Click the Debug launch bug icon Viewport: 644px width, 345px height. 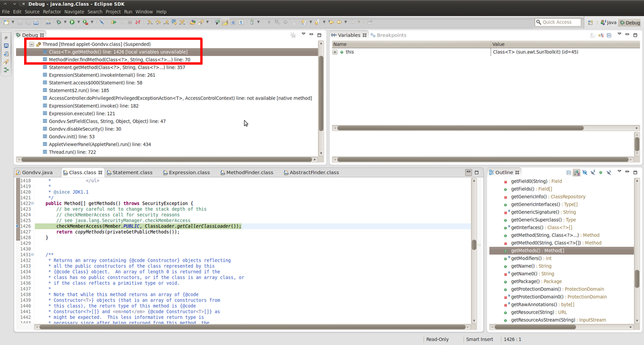(59, 22)
